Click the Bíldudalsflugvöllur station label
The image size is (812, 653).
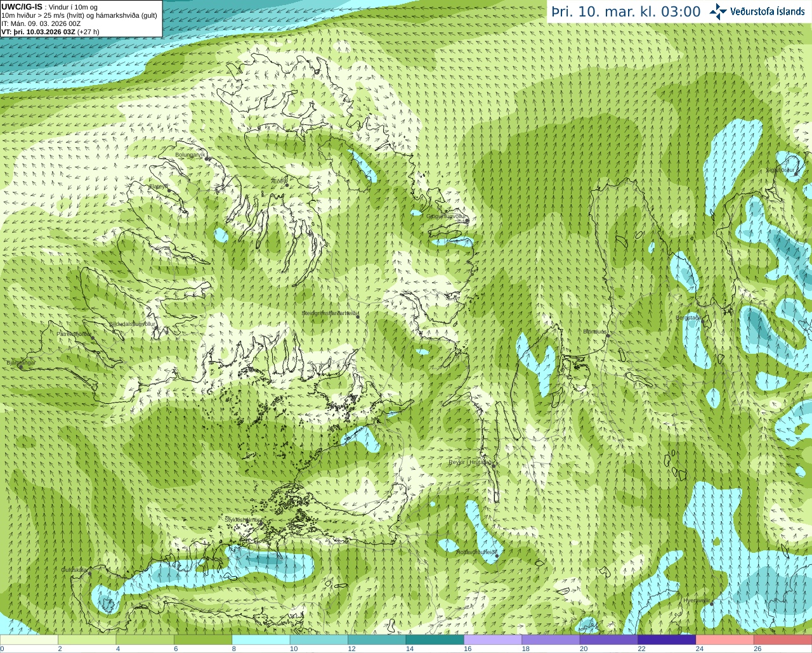click(132, 323)
